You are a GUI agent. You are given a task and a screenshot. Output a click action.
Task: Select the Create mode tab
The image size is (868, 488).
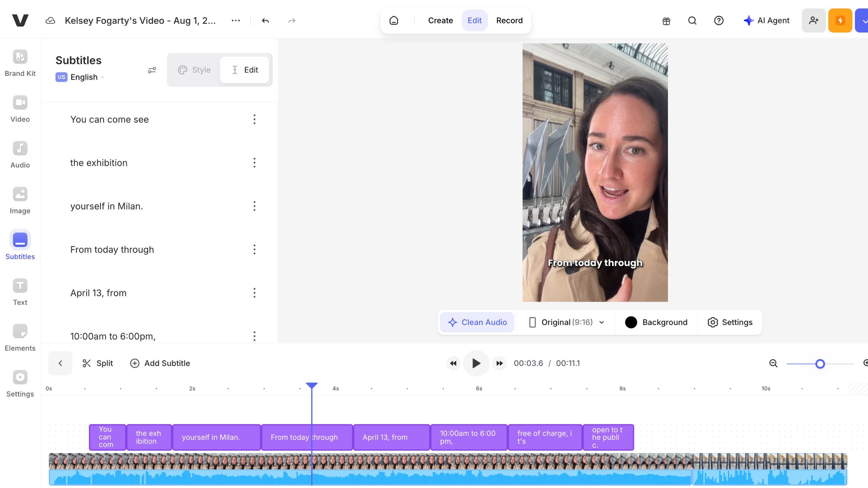coord(440,21)
